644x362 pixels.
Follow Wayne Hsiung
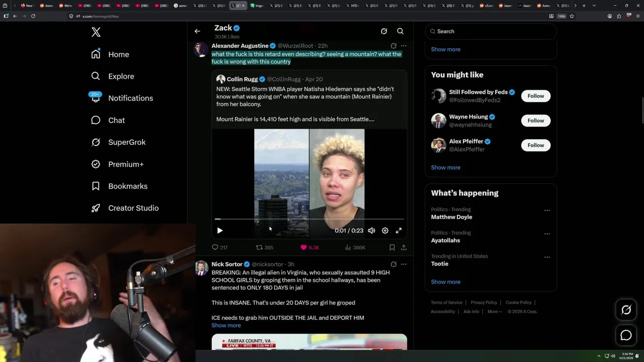point(536,121)
